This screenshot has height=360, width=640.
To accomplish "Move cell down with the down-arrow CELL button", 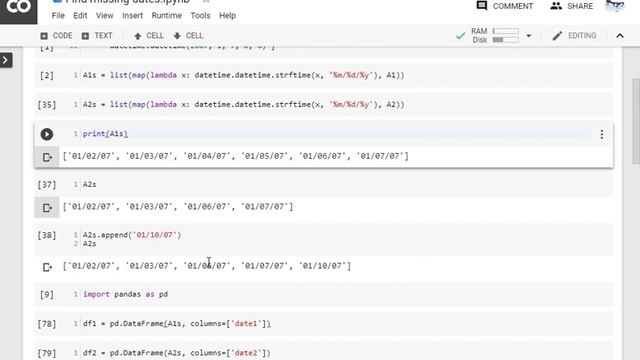I will tap(188, 36).
